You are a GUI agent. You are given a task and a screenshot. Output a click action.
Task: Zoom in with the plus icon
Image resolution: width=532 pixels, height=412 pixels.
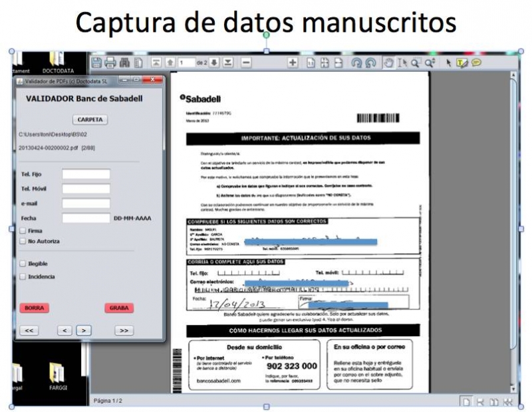(x=293, y=62)
